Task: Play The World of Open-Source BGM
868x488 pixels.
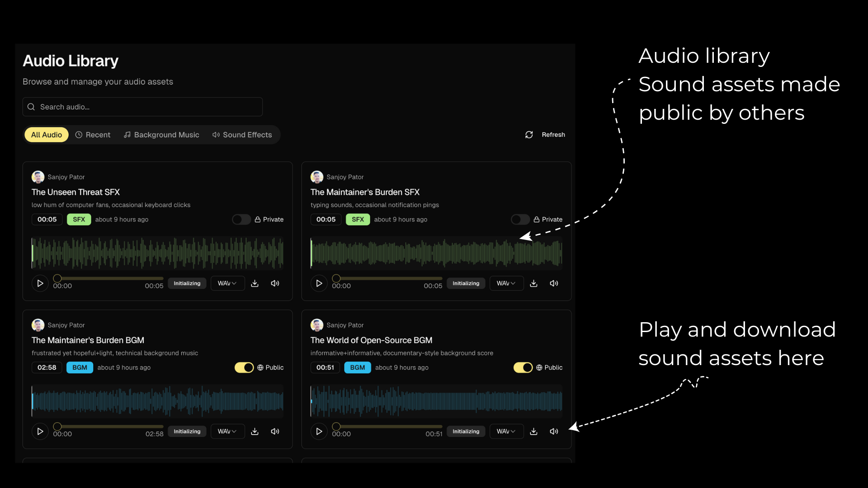Action: point(319,432)
